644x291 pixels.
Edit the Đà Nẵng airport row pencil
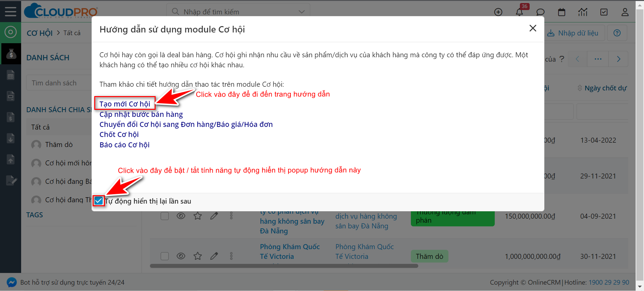coord(214,216)
